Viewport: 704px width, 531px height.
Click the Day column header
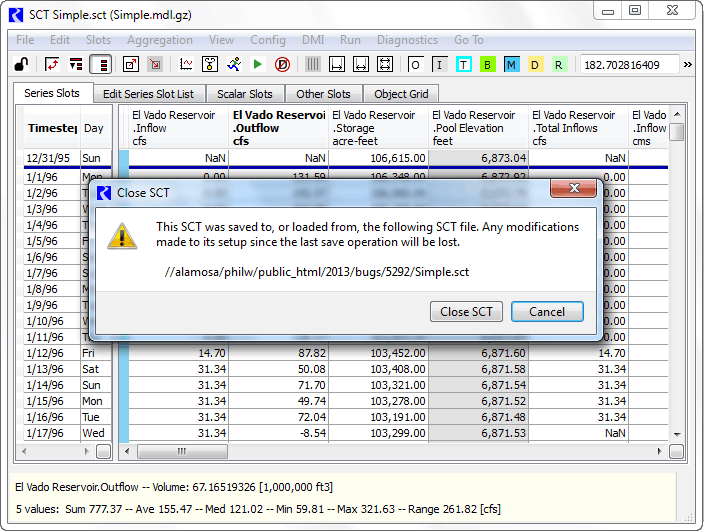point(96,128)
